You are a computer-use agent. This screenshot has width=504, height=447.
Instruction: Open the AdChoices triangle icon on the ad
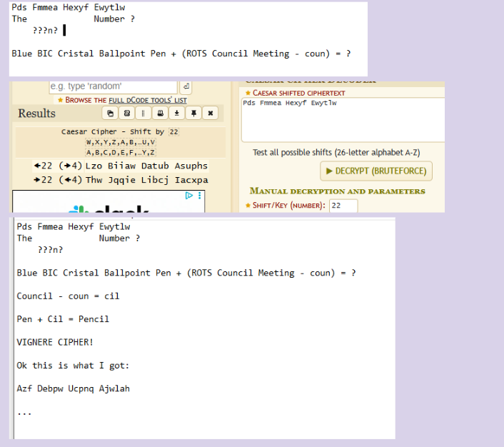pos(189,195)
